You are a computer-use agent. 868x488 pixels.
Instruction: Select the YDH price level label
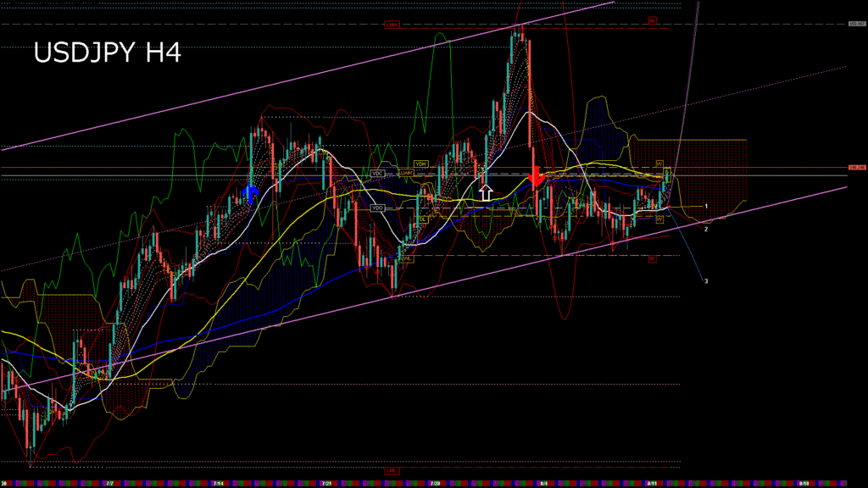(420, 164)
